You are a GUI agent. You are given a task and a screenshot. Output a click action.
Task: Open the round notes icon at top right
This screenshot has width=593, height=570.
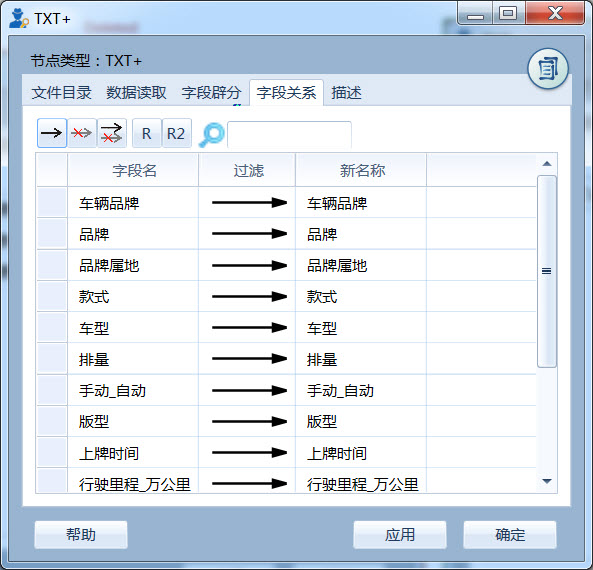pos(548,69)
